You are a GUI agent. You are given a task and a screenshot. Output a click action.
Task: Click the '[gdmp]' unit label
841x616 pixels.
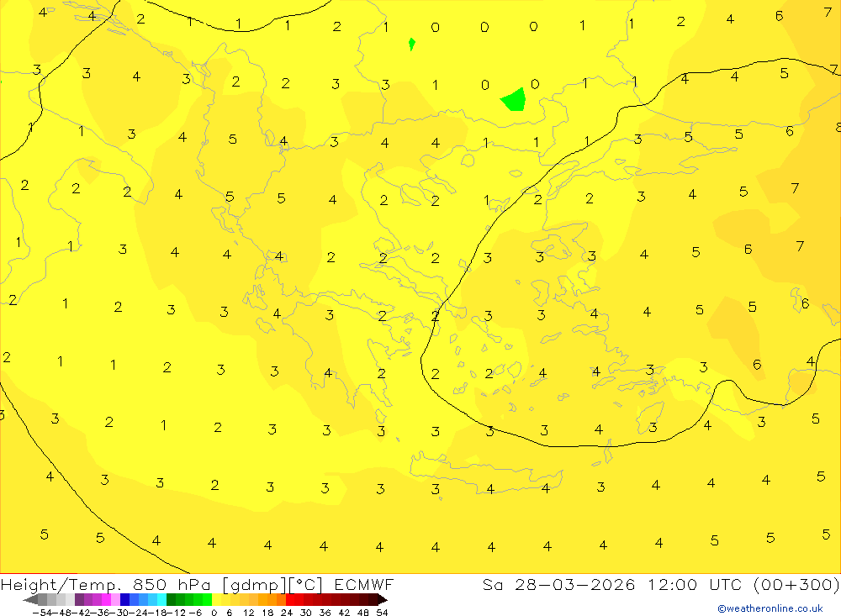point(254,584)
